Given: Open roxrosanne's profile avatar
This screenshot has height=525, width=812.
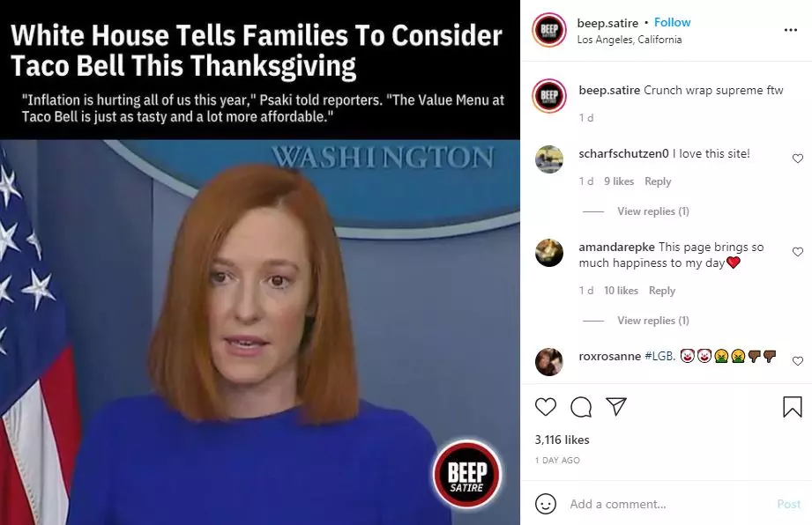Looking at the screenshot, I should 549,361.
